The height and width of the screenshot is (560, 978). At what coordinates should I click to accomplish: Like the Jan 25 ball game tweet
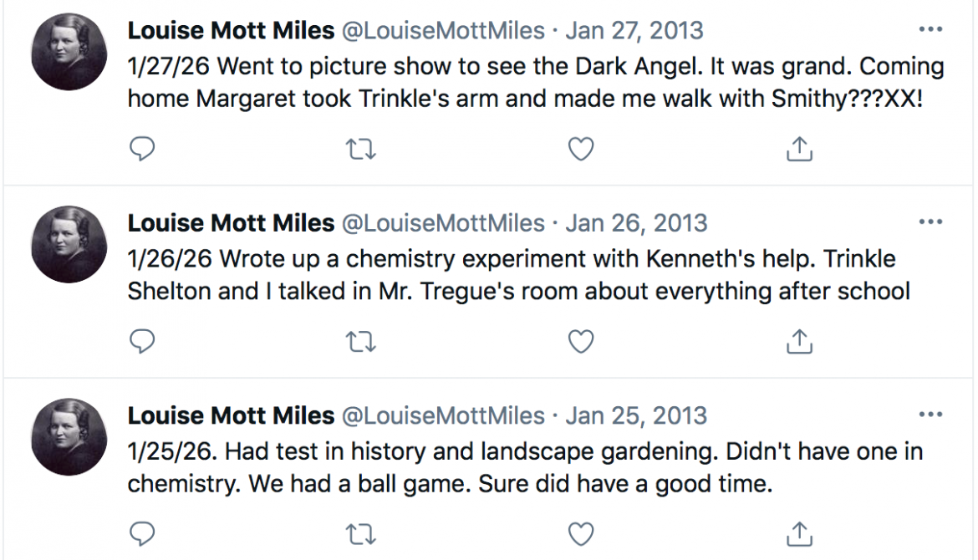[x=581, y=532]
